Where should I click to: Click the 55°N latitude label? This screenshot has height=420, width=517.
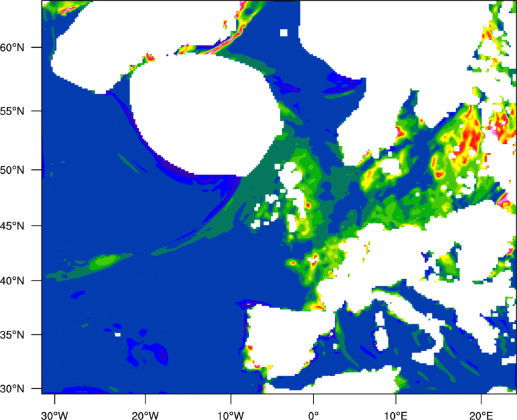click(x=12, y=111)
